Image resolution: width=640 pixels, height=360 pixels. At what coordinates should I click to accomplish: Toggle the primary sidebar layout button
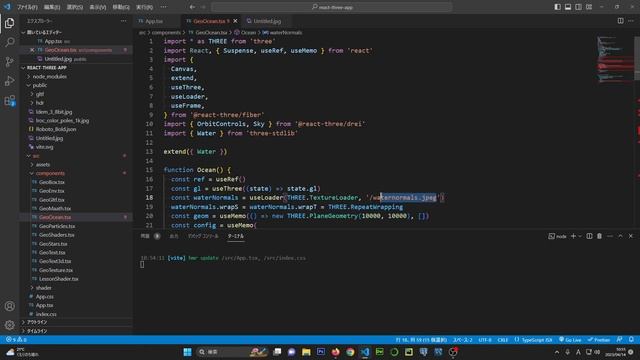tap(558, 7)
